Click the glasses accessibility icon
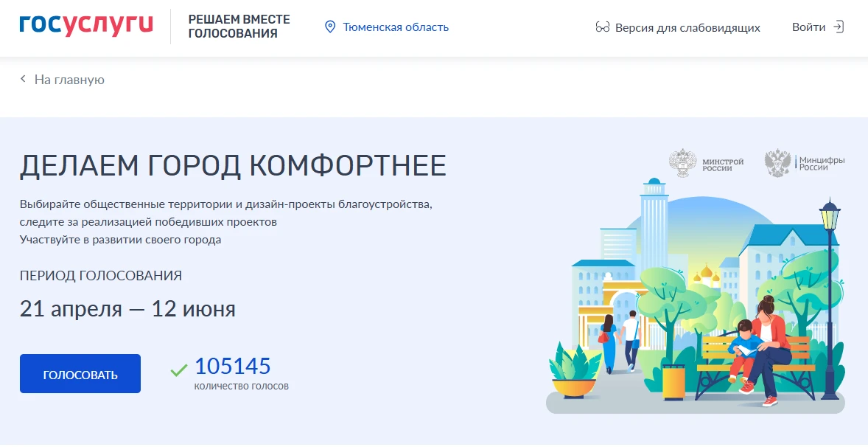This screenshot has height=447, width=868. [x=602, y=27]
